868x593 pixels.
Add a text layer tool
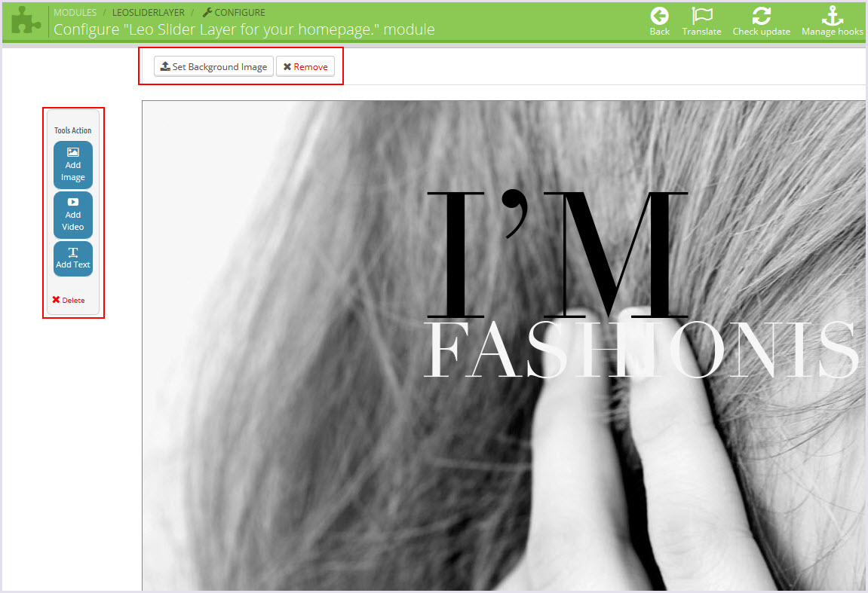pyautogui.click(x=73, y=258)
